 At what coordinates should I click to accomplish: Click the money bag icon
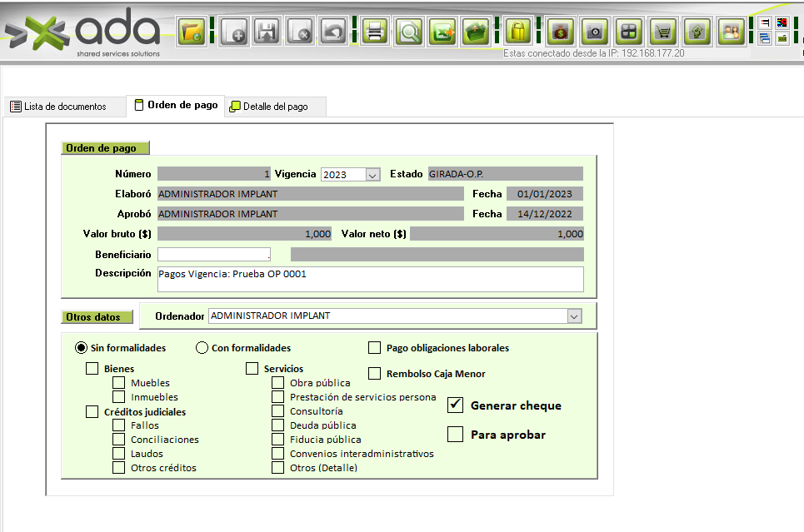561,33
